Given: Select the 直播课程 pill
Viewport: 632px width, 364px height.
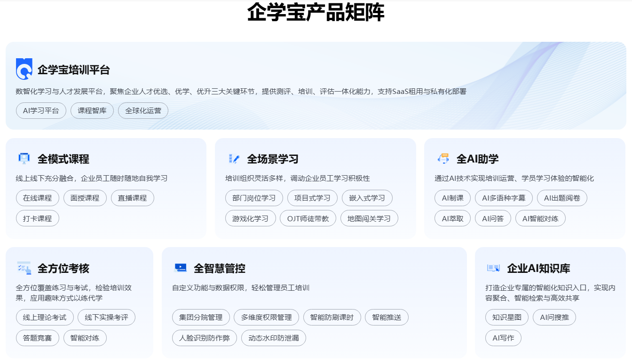Looking at the screenshot, I should pyautogui.click(x=132, y=198).
